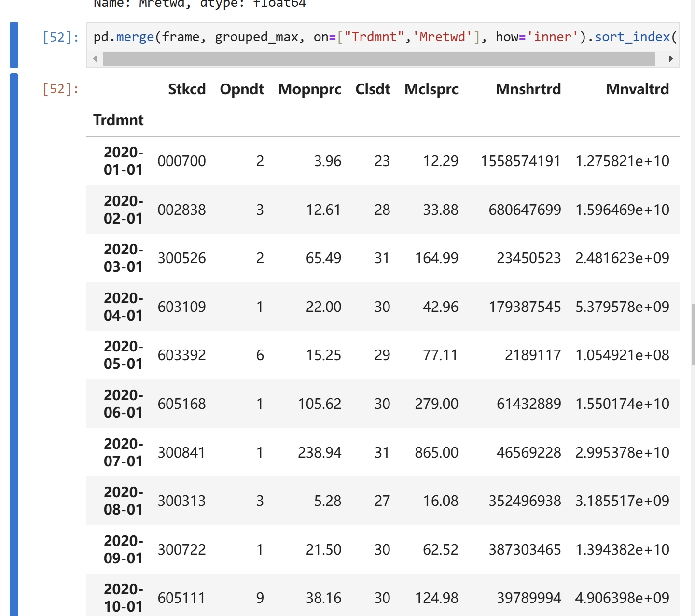Click the Mopnprc column header
The image size is (695, 616).
tap(310, 89)
